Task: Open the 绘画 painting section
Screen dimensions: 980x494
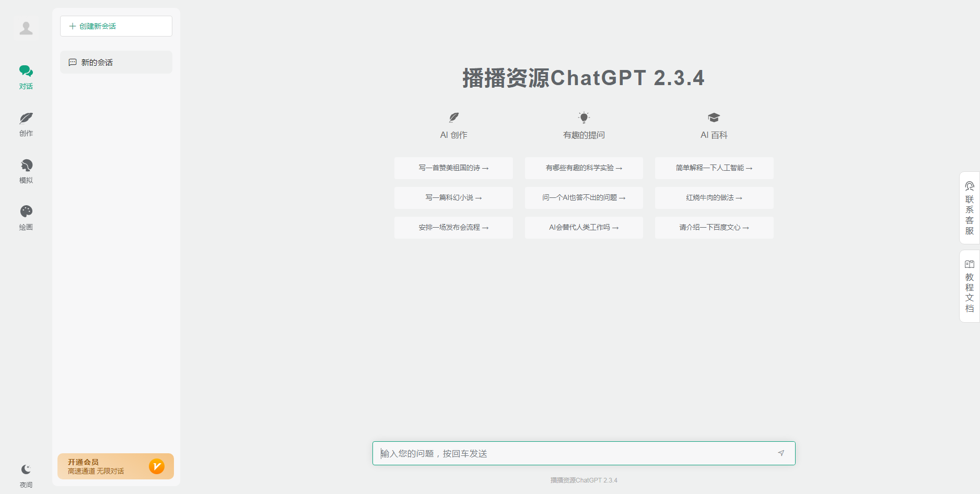Action: [26, 218]
